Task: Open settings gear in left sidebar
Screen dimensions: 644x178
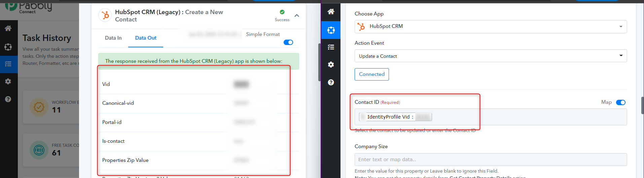Action: click(x=8, y=81)
